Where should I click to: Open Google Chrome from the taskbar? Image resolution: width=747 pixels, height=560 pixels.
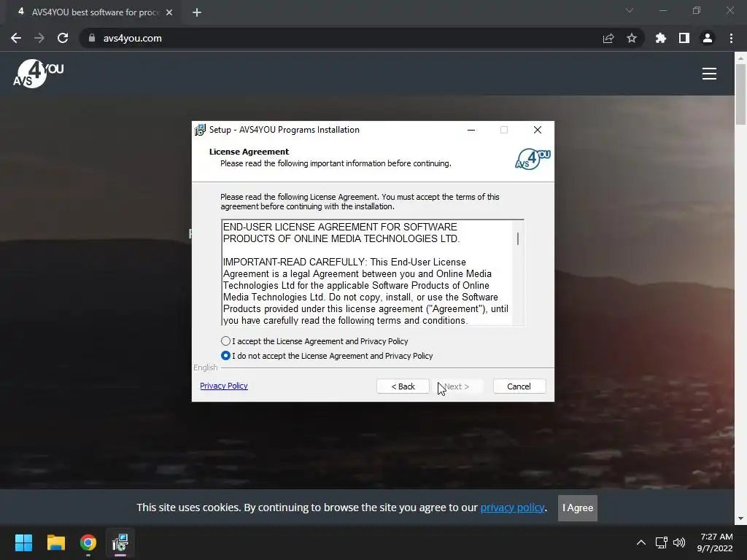[x=88, y=542]
